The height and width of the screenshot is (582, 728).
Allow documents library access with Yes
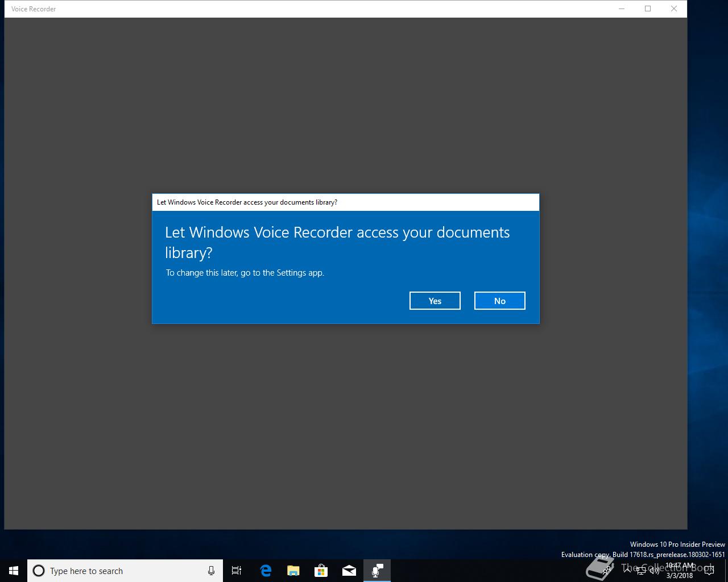[435, 301]
